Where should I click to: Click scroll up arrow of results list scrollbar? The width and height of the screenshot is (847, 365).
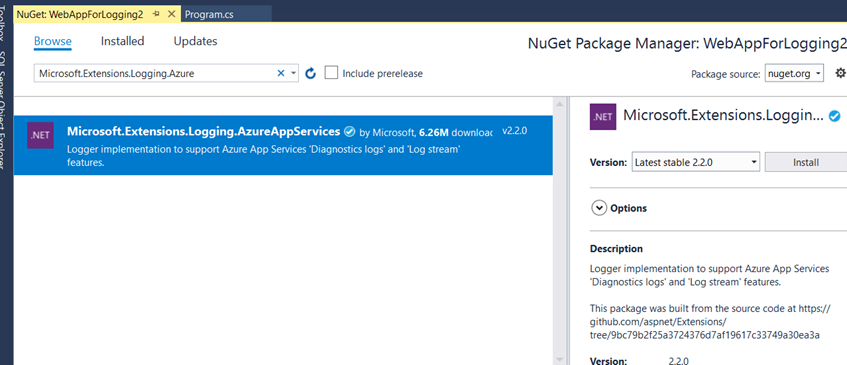click(560, 104)
